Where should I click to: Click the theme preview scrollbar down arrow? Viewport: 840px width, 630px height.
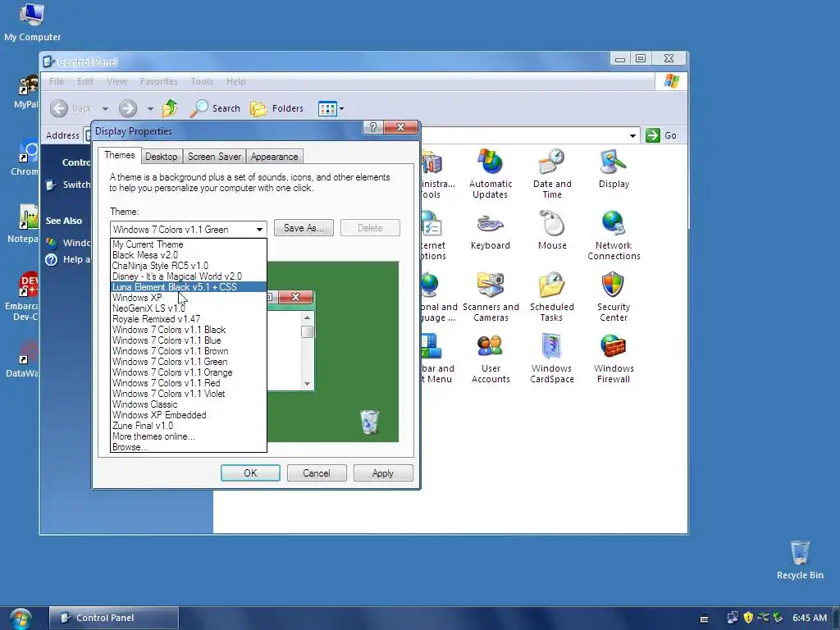307,384
